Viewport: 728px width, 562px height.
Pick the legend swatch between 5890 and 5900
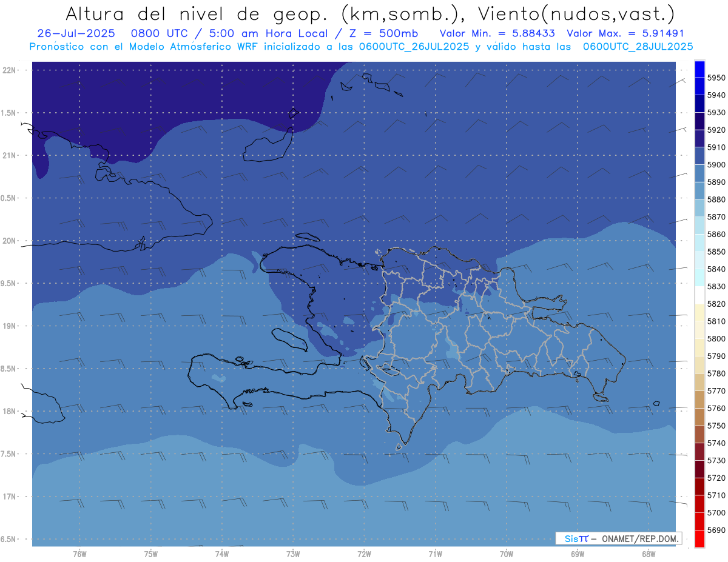tap(699, 173)
